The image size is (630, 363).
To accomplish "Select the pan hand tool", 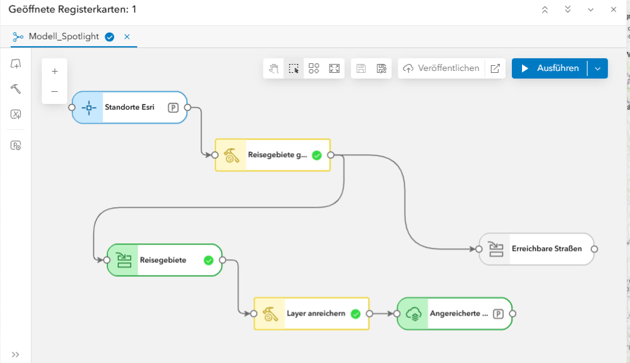I will [x=274, y=68].
